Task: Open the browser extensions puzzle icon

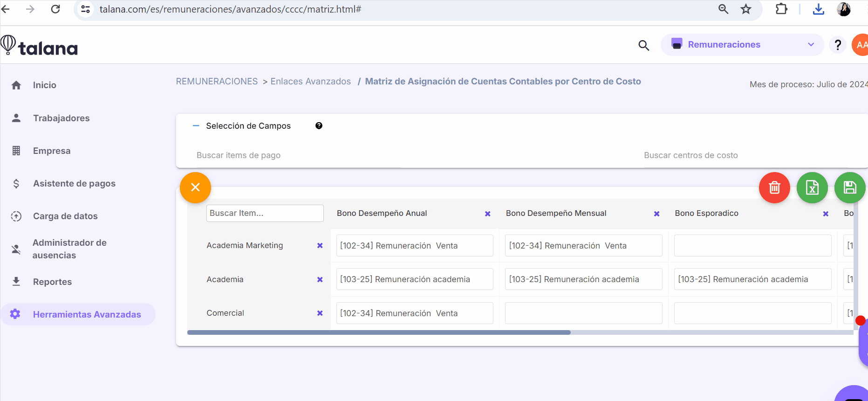Action: pos(781,9)
